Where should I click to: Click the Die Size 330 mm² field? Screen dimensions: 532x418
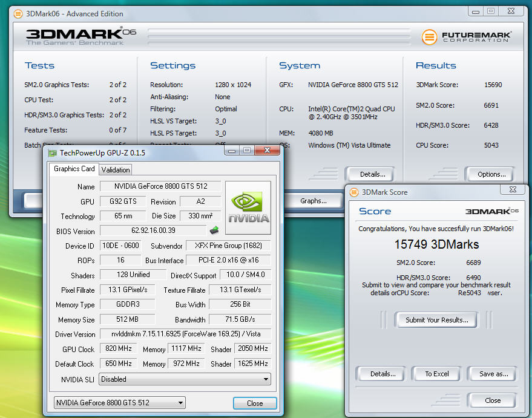pos(200,215)
